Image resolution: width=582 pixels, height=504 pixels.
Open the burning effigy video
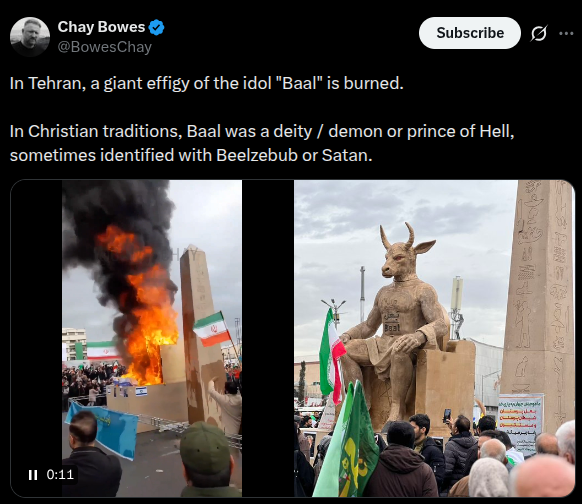tap(152, 338)
